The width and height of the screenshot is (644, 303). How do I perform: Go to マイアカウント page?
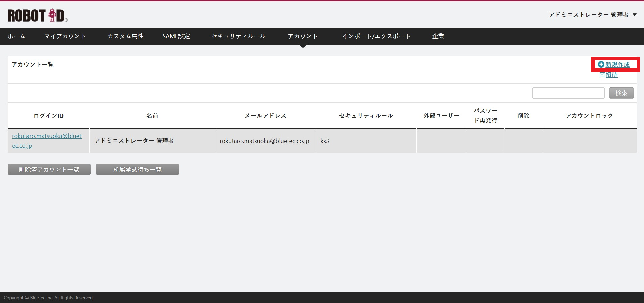(x=65, y=36)
